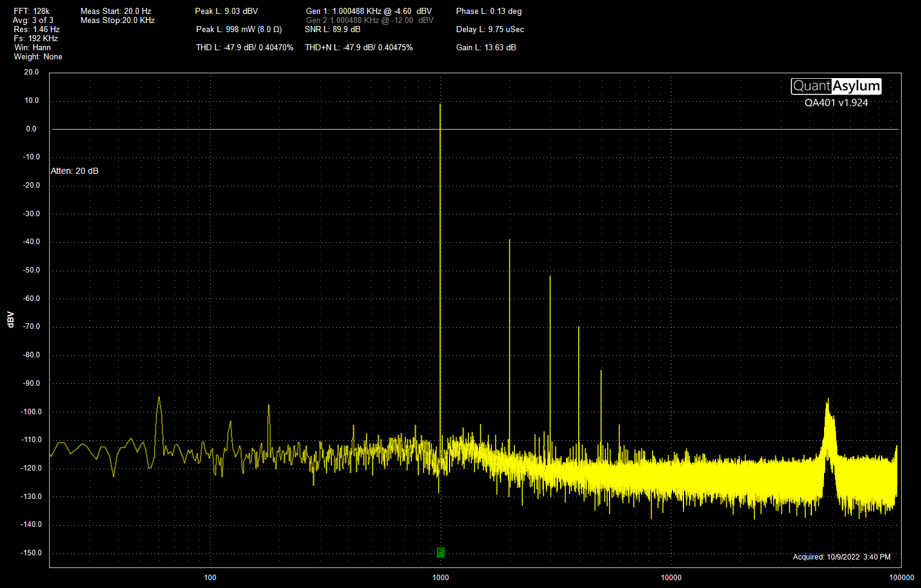Viewport: 921px width, 588px height.
Task: Click the dBV axis label
Action: [10, 320]
